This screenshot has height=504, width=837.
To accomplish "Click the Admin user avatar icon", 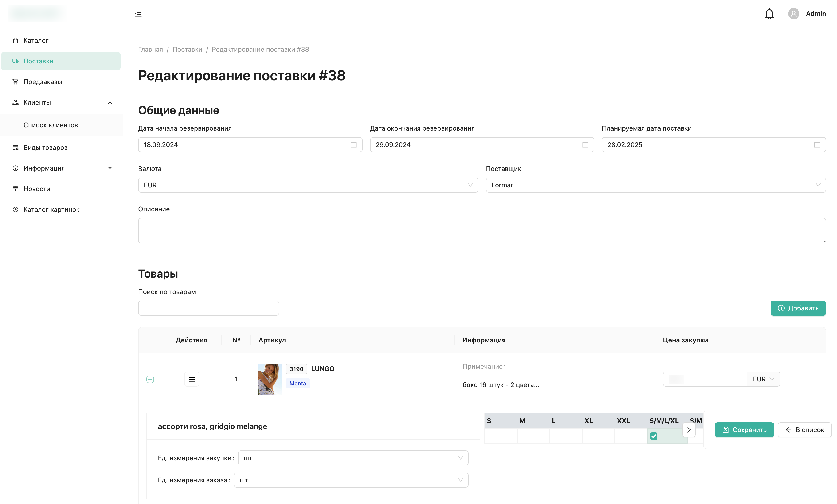I will [793, 14].
